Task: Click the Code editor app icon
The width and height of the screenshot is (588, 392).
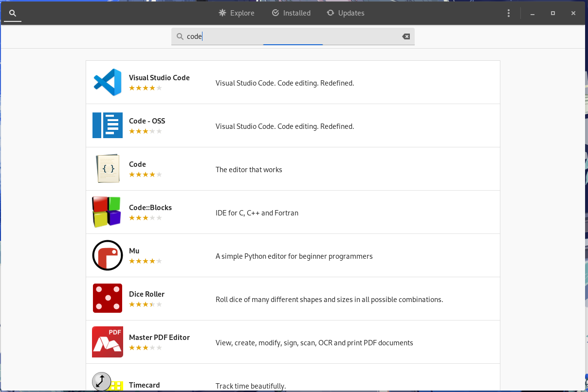Action: click(x=108, y=169)
